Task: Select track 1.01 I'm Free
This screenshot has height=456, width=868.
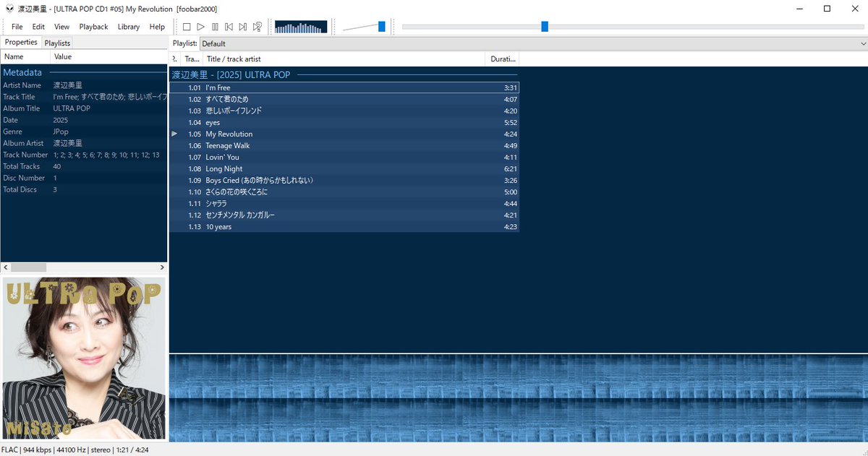Action: 344,87
